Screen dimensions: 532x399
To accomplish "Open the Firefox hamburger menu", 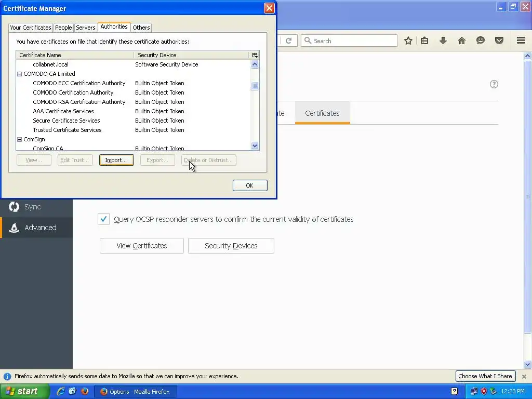I will (521, 41).
